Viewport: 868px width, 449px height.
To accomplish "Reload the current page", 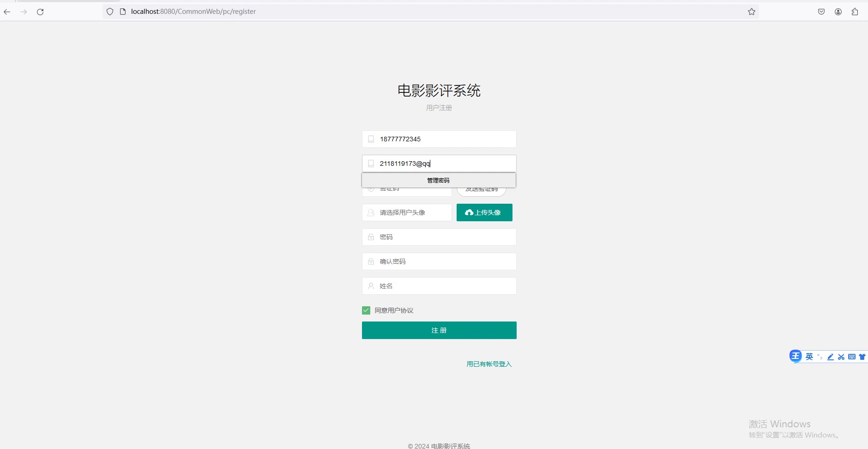I will pyautogui.click(x=40, y=12).
